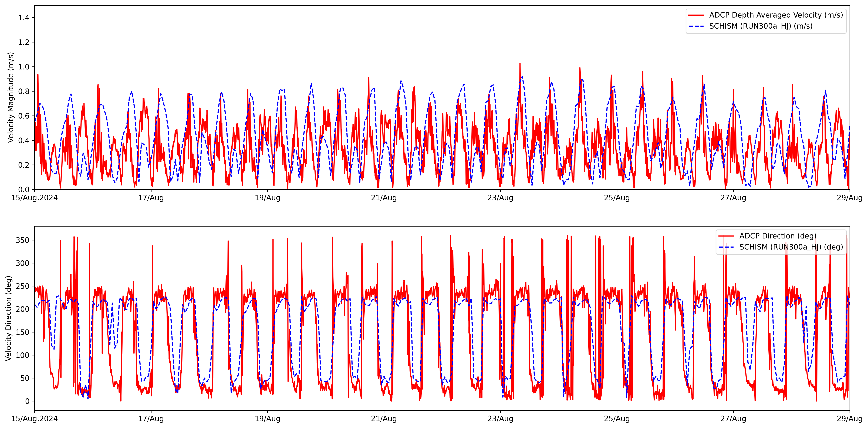Click the '100' tick on direction axis
This screenshot has height=428, width=868.
23,355
